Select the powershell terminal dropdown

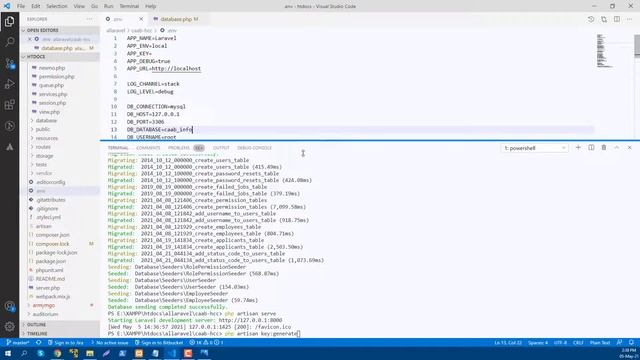coord(534,148)
